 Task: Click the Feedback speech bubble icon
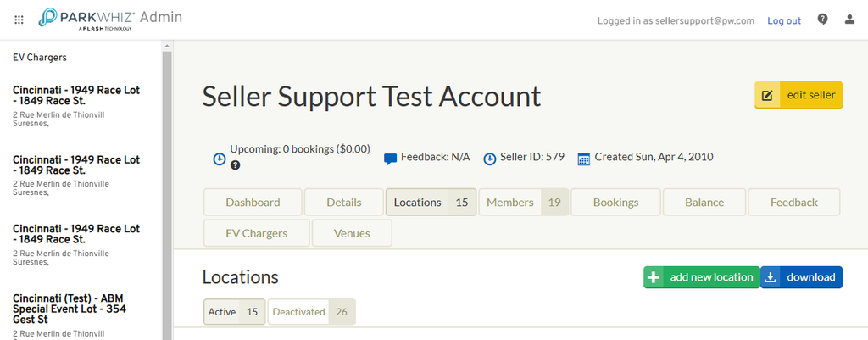pyautogui.click(x=390, y=159)
